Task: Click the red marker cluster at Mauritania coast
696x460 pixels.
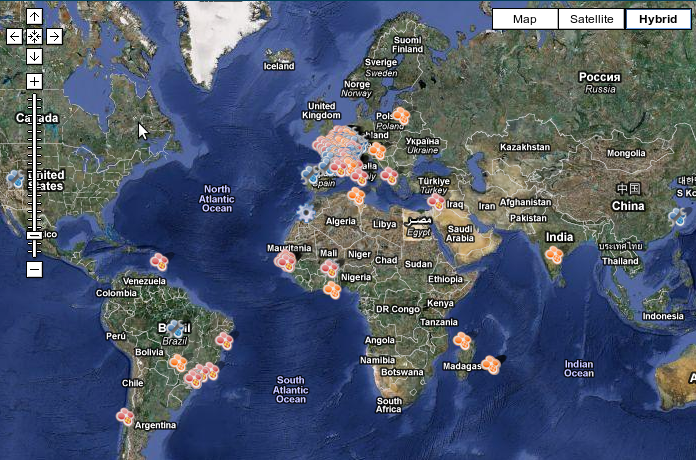Action: [x=285, y=261]
